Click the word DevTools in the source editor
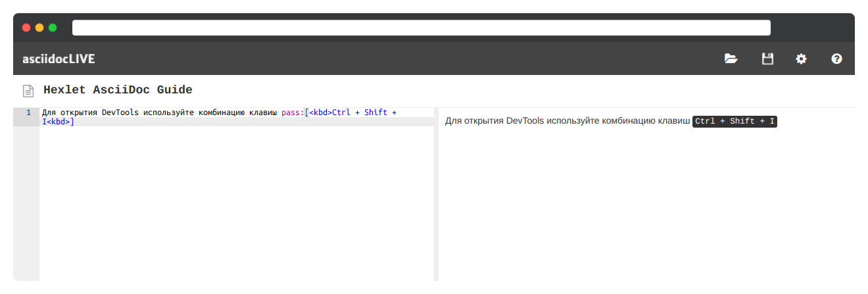 tap(120, 112)
